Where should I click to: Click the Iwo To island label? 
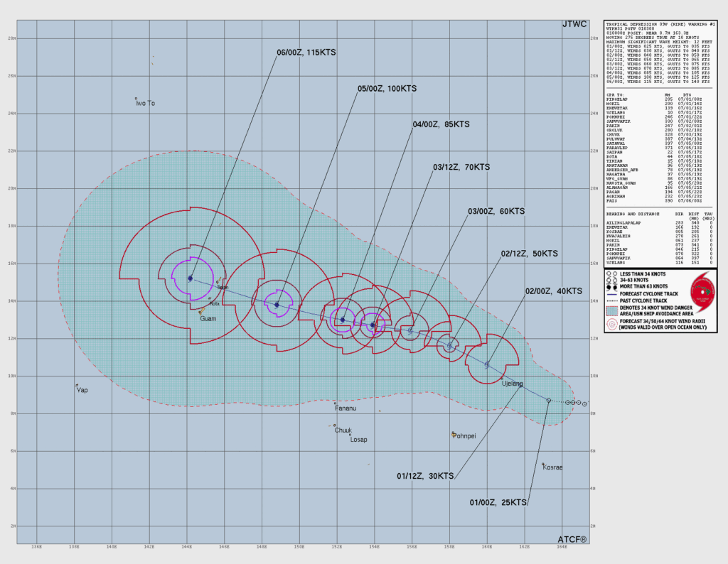tap(145, 103)
